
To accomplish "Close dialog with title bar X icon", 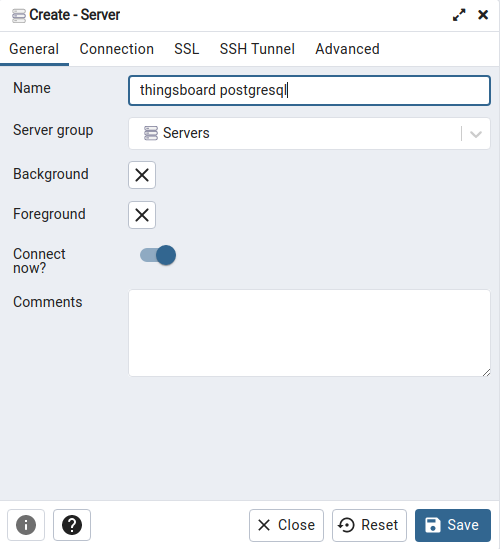I will pos(483,15).
